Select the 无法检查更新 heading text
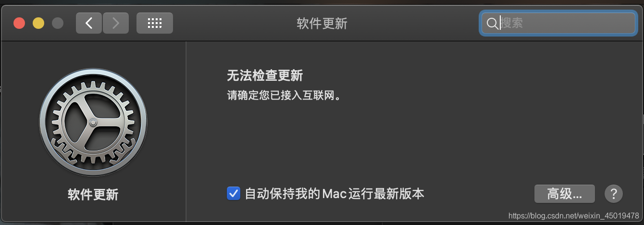 coord(265,75)
